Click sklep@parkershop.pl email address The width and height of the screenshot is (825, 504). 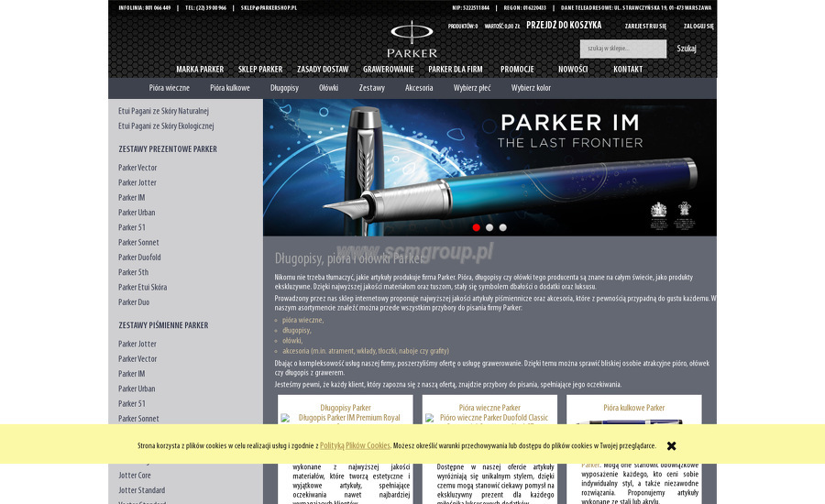point(269,8)
